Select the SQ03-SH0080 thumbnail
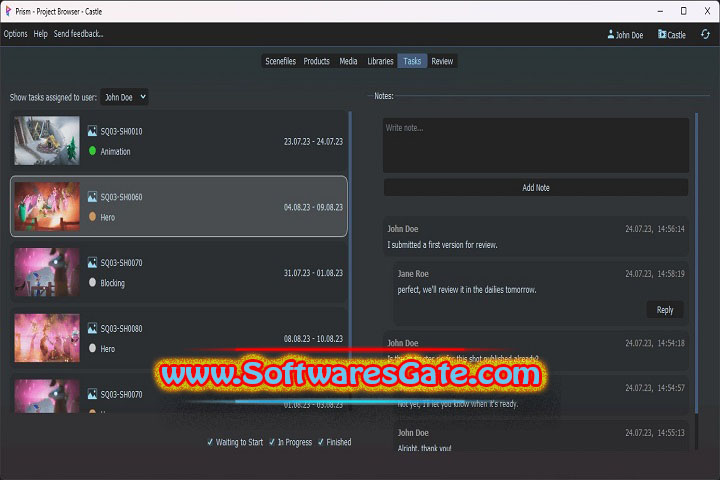 pos(47,338)
